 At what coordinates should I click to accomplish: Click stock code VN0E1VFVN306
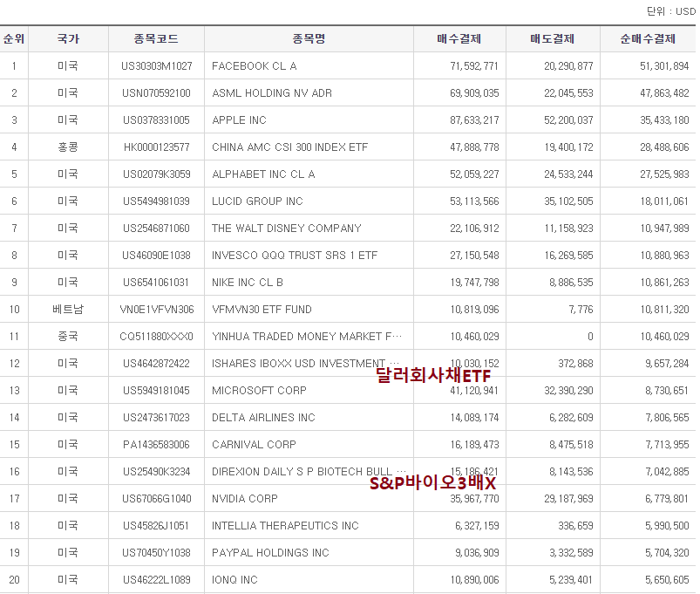tap(157, 309)
